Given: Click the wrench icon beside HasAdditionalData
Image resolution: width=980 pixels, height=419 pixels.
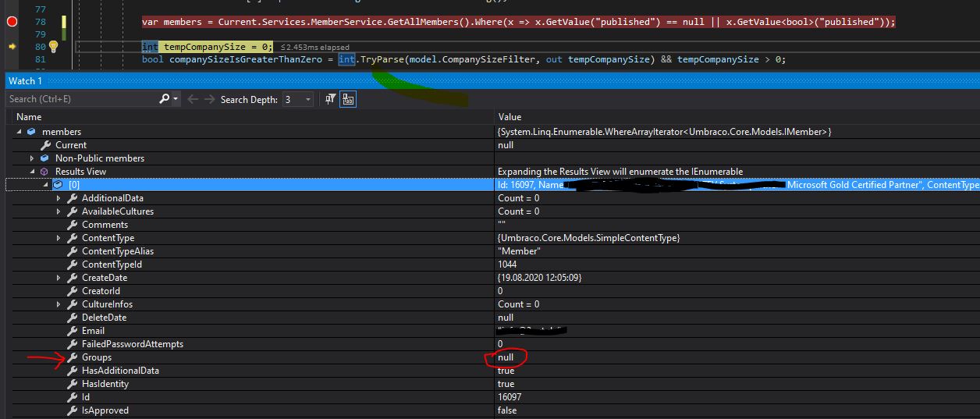Looking at the screenshot, I should click(x=72, y=371).
